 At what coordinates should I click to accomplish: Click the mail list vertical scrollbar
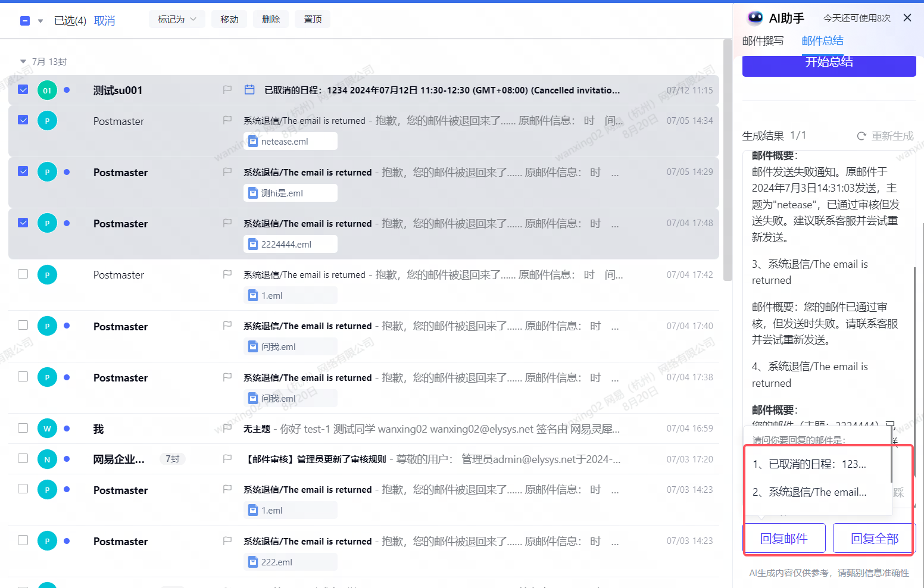[728, 159]
